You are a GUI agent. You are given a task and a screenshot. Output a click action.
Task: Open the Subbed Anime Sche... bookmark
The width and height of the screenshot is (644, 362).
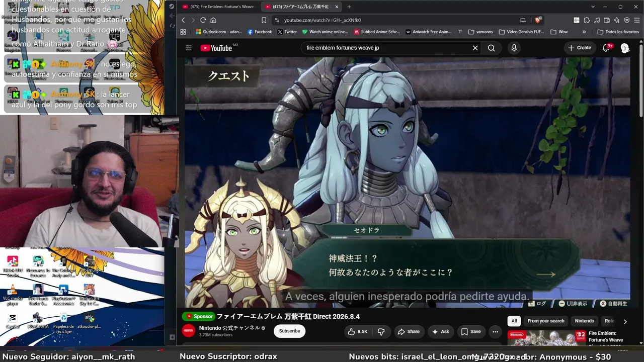(377, 32)
